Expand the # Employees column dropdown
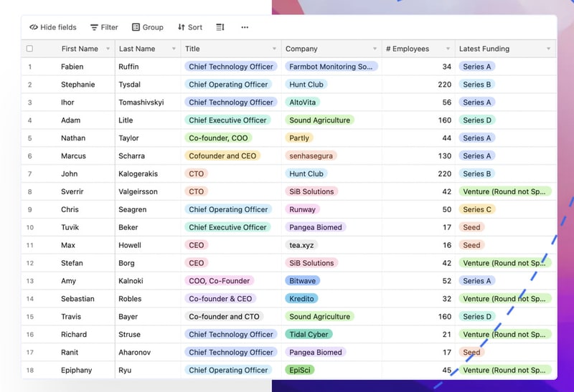This screenshot has width=574, height=392. click(448, 49)
